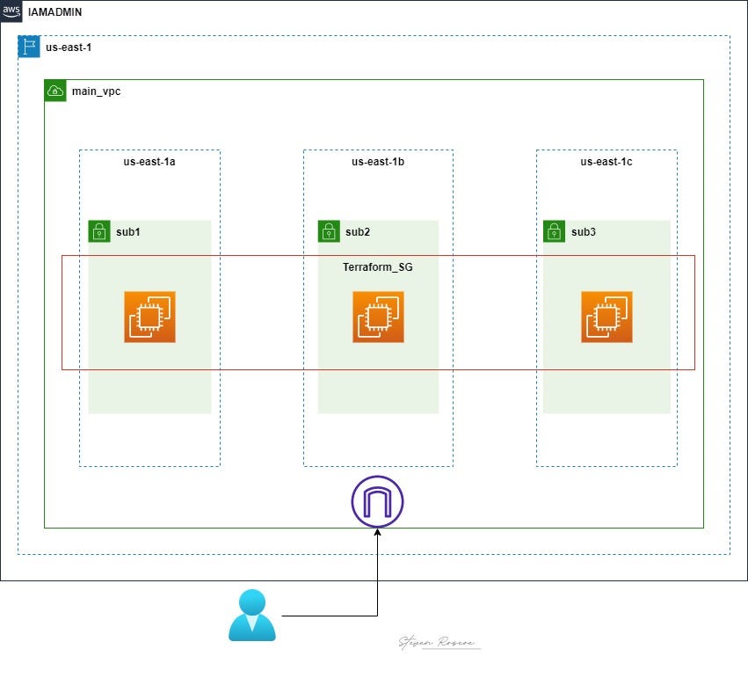748x700 pixels.
Task: Click the us-east-1 region flag icon
Action: (x=28, y=47)
